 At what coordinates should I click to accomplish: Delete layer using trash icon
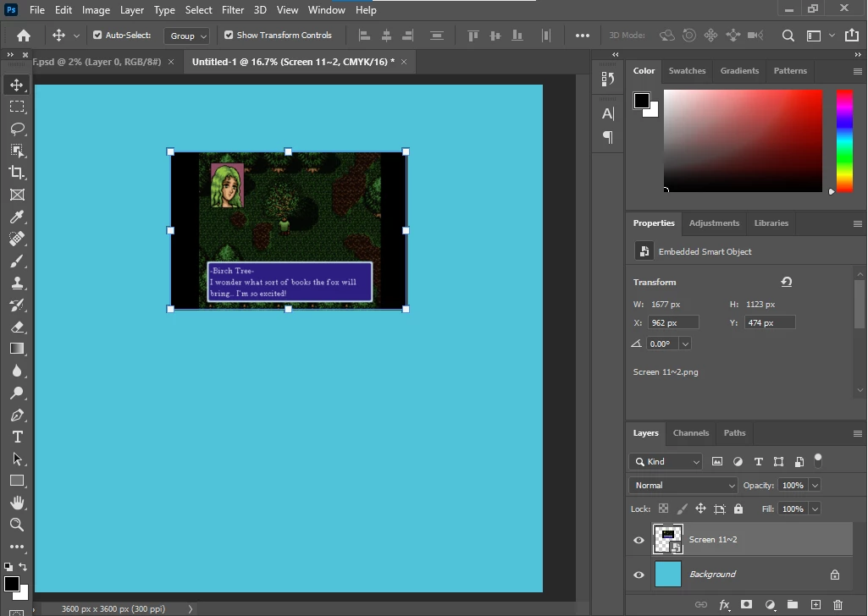(x=838, y=605)
